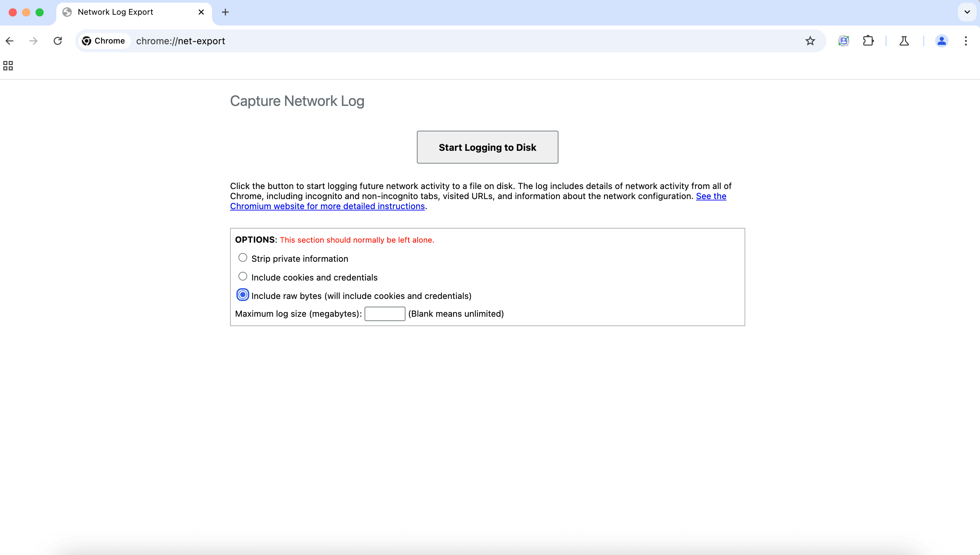The height and width of the screenshot is (555, 980).
Task: Click the Chrome capture screenshot icon
Action: click(843, 41)
